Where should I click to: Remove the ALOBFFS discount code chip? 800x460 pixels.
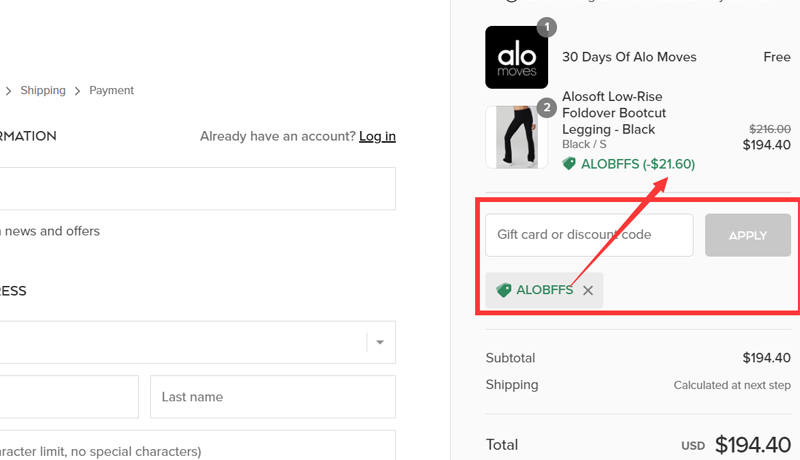click(588, 290)
